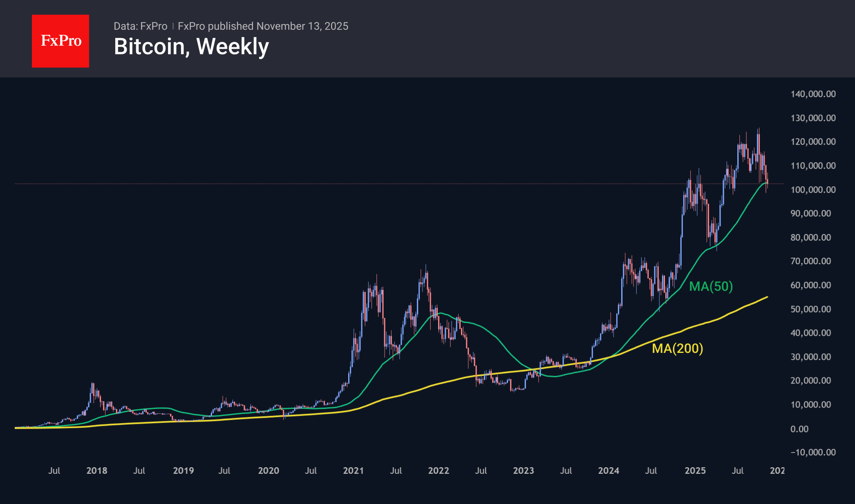Click the 2018 year axis label

pyautogui.click(x=97, y=471)
